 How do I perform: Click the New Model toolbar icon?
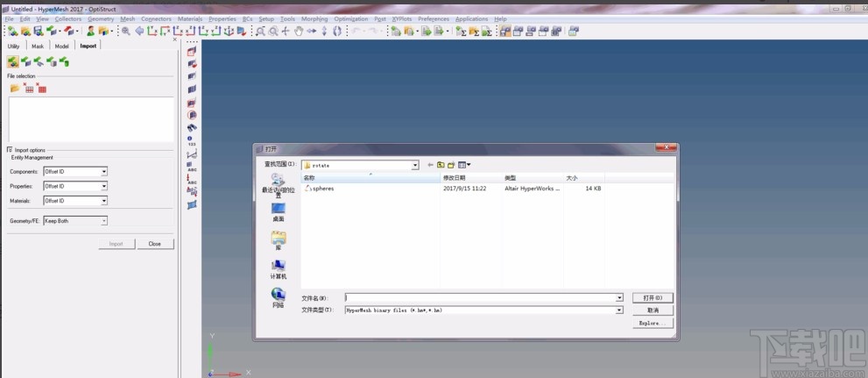pyautogui.click(x=13, y=31)
